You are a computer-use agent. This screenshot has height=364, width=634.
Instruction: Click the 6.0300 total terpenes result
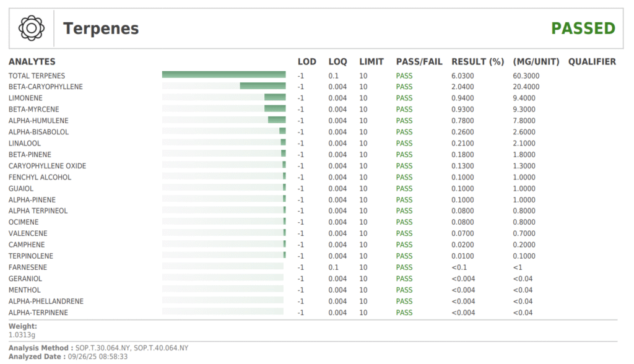click(462, 76)
